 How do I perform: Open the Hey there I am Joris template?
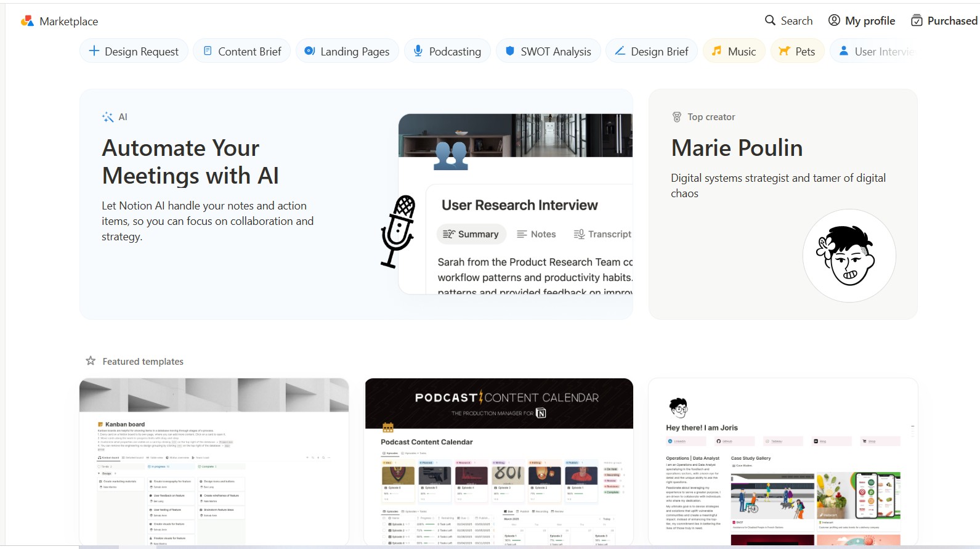point(783,462)
